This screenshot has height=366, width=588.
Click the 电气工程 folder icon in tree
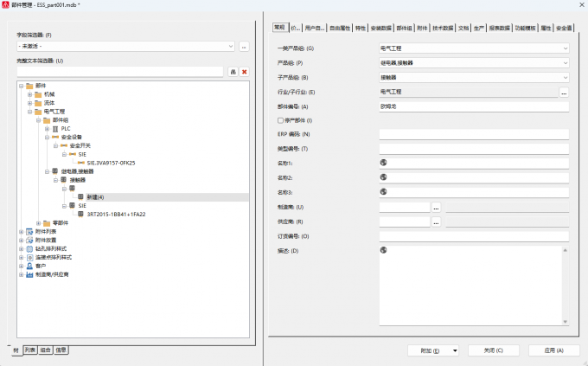(x=38, y=112)
